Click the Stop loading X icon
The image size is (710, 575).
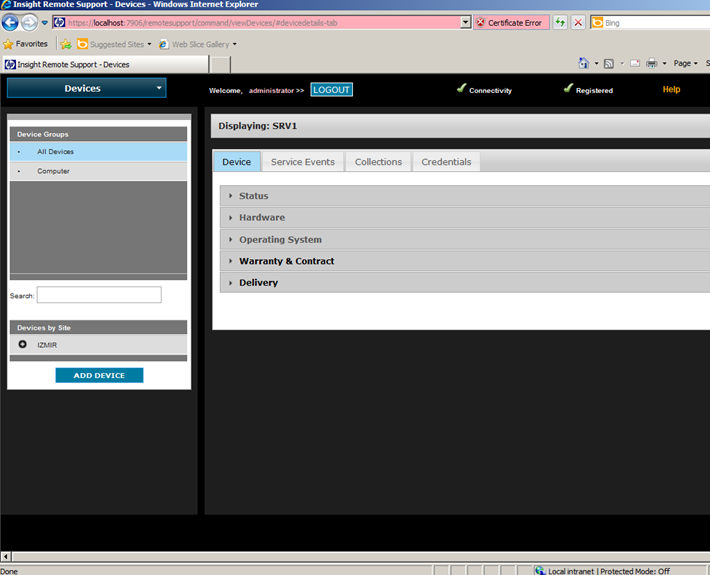click(x=578, y=22)
